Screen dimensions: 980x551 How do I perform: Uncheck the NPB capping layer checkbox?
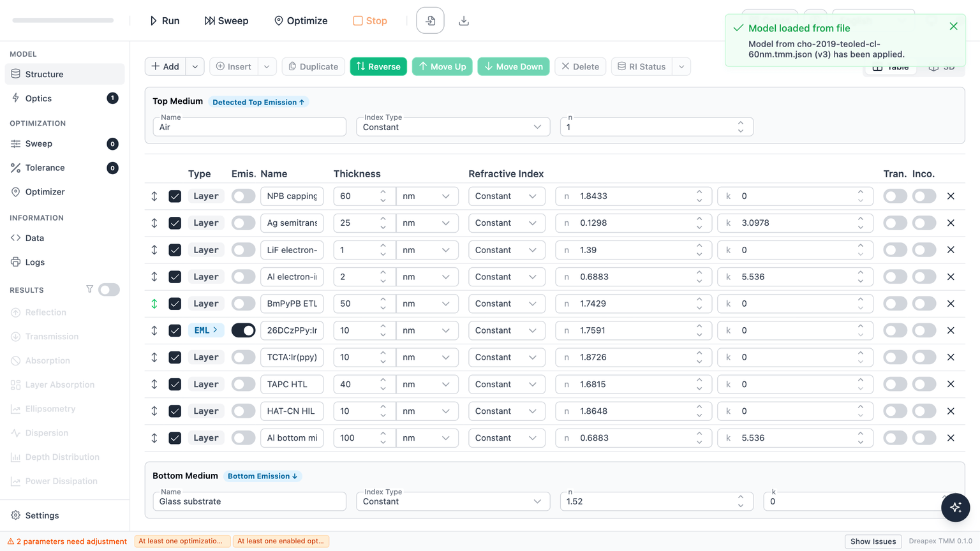click(x=175, y=196)
